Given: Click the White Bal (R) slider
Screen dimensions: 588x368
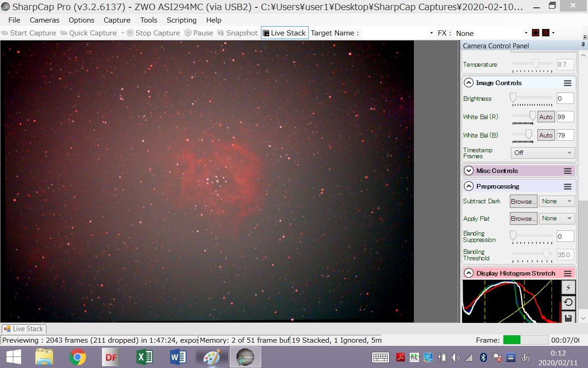Looking at the screenshot, I should pyautogui.click(x=523, y=116).
